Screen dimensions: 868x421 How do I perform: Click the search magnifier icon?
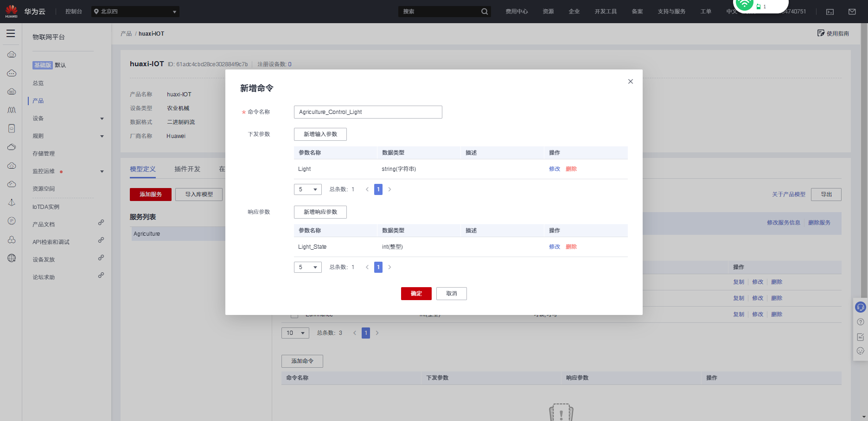click(x=485, y=12)
